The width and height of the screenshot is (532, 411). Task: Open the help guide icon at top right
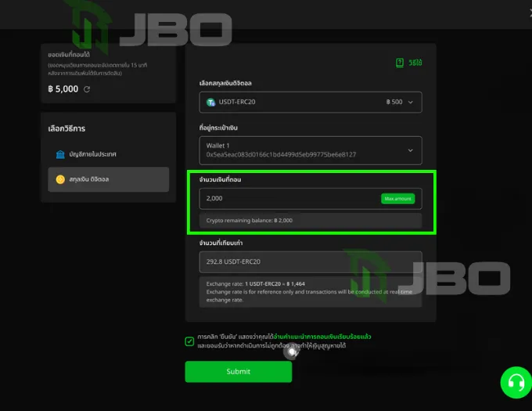coord(400,63)
